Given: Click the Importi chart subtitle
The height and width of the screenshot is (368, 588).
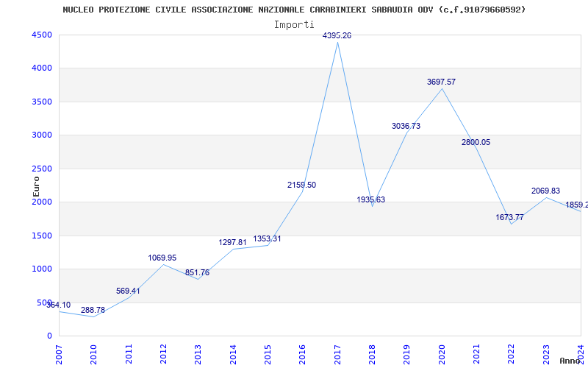Looking at the screenshot, I should tap(294, 25).
